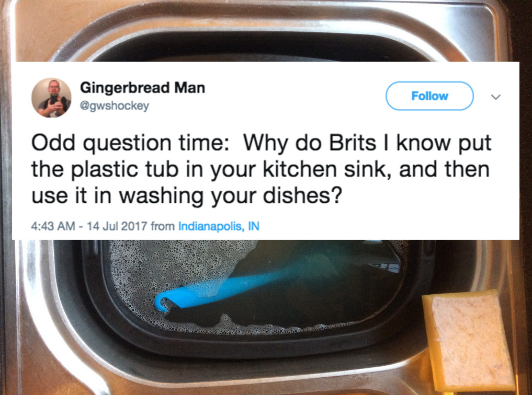Click the yellow sponge on sink edge

pos(469,341)
